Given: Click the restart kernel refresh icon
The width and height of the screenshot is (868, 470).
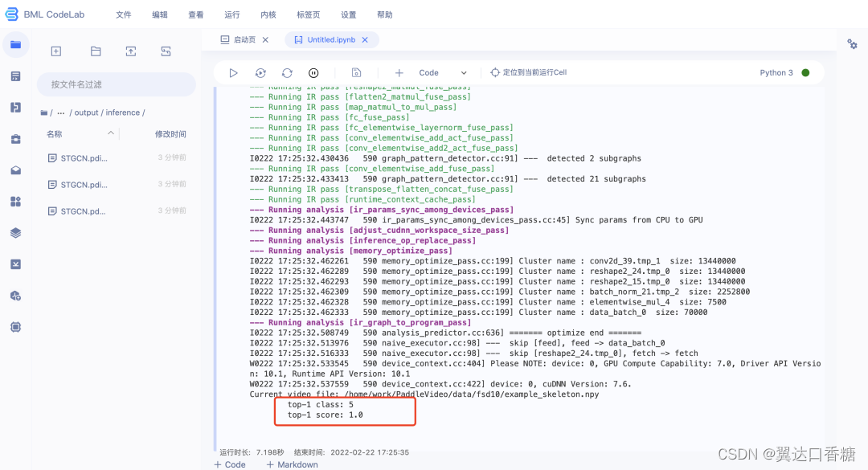Looking at the screenshot, I should pos(287,72).
